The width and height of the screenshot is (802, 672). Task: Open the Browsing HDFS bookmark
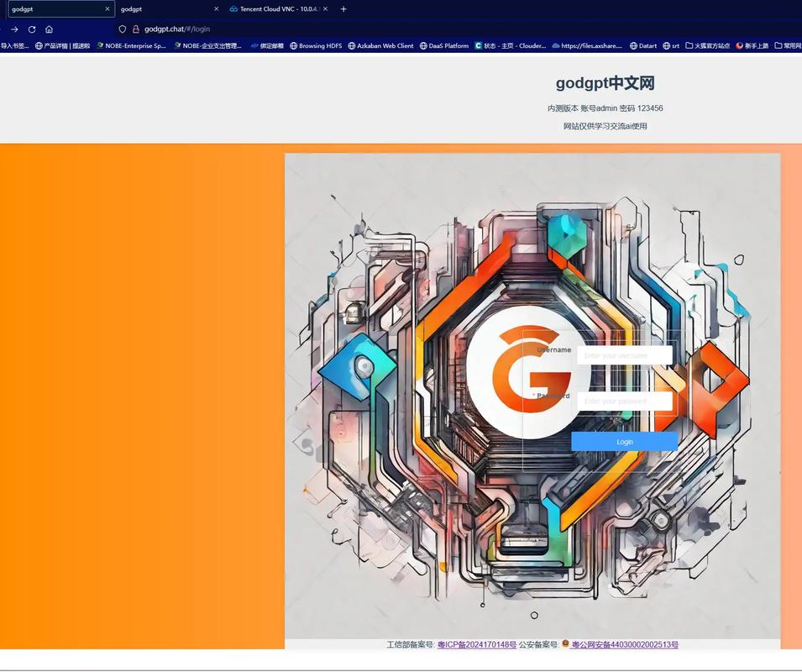tap(316, 45)
